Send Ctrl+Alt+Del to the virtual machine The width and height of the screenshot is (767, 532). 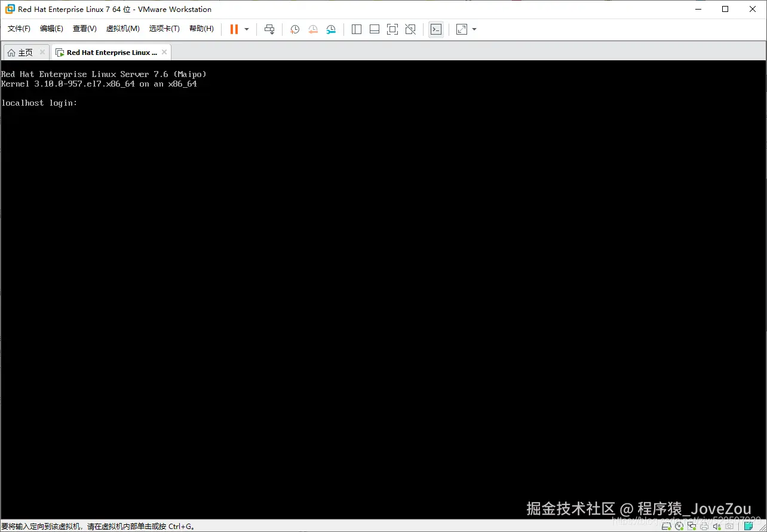point(269,29)
